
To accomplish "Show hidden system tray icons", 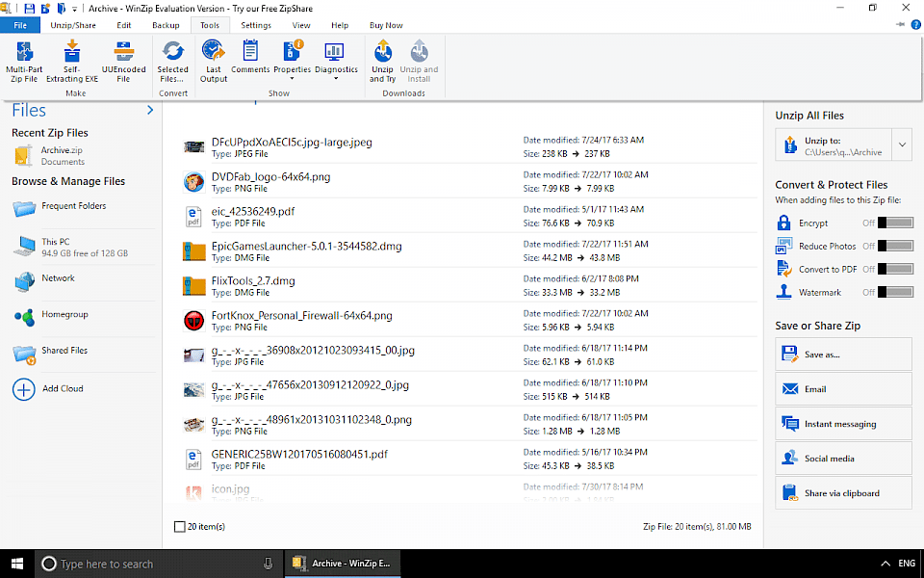I will click(x=885, y=564).
